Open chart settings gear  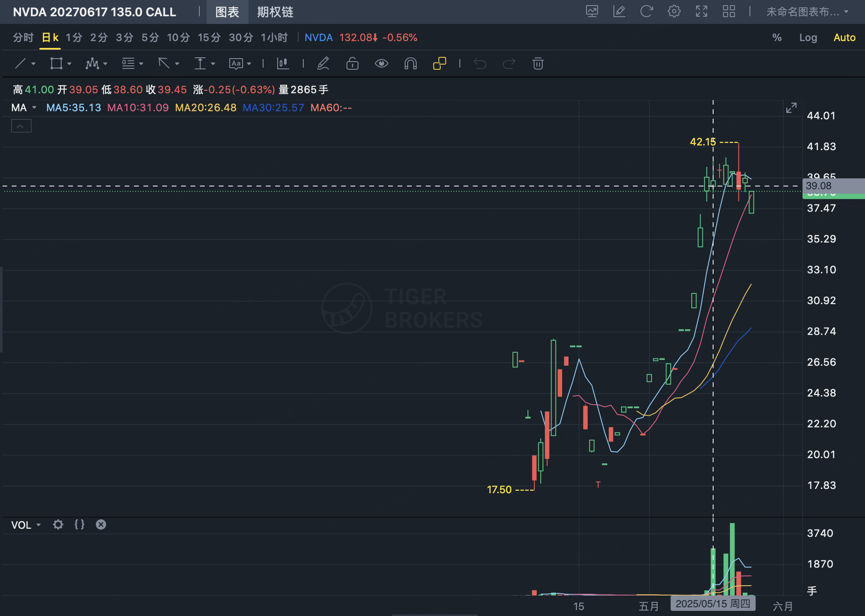point(674,12)
